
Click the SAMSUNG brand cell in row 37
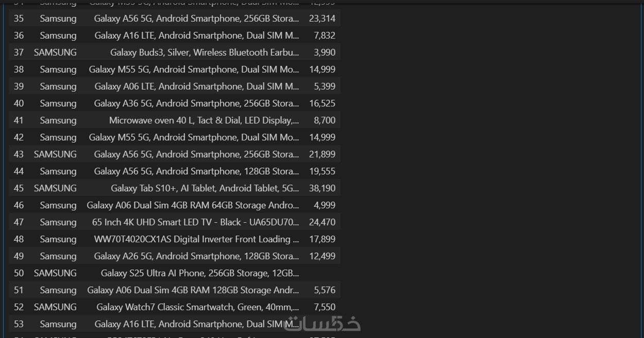pos(55,52)
